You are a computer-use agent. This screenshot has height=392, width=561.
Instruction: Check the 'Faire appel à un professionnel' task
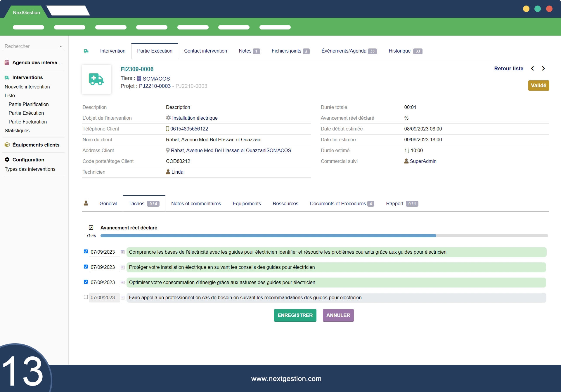[x=86, y=297]
